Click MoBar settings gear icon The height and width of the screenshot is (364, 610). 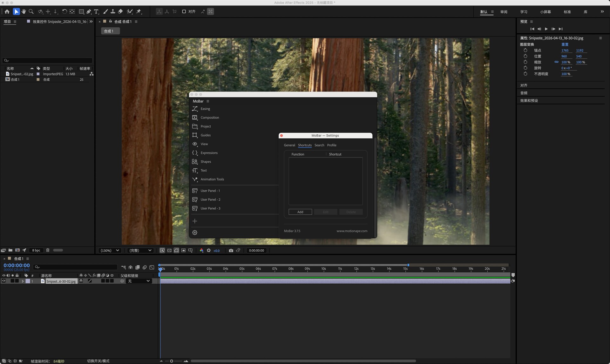point(195,233)
